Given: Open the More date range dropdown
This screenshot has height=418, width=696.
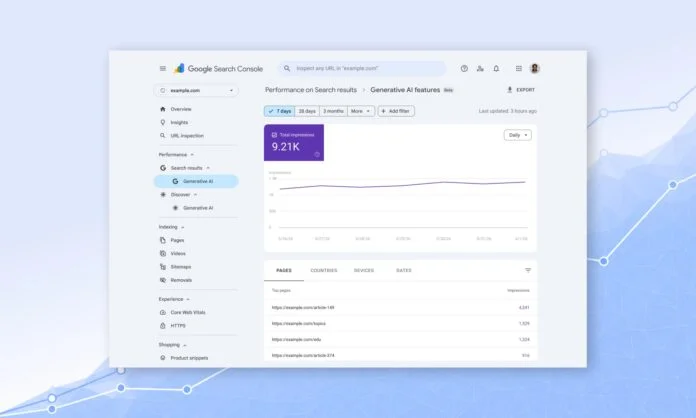Looking at the screenshot, I should point(361,111).
